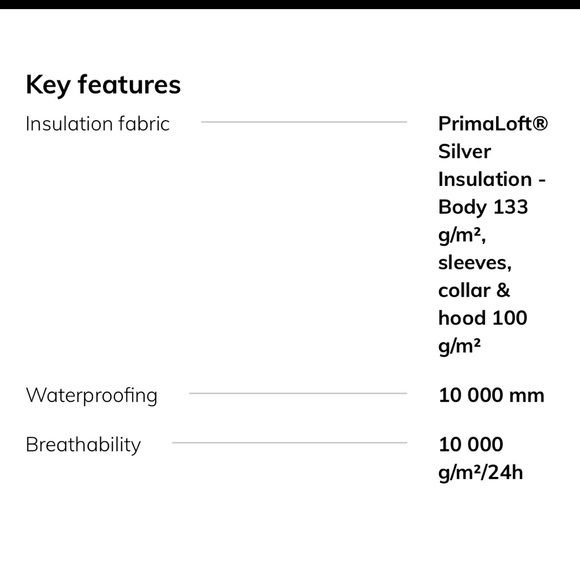Click the 'g/m²,' text below Body 133
The image size is (580, 580).
pos(462,235)
